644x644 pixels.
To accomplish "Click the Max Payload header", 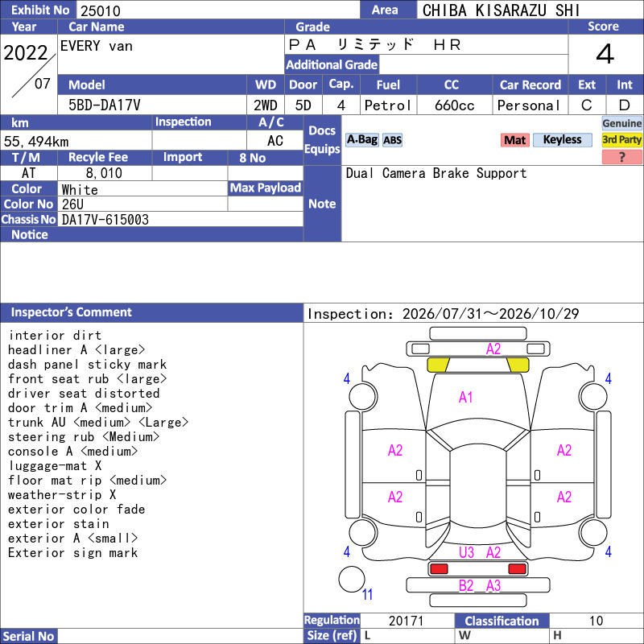I will pos(266,188).
